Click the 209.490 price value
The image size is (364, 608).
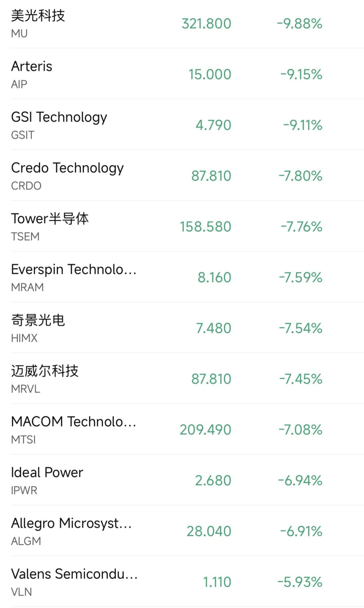click(205, 430)
